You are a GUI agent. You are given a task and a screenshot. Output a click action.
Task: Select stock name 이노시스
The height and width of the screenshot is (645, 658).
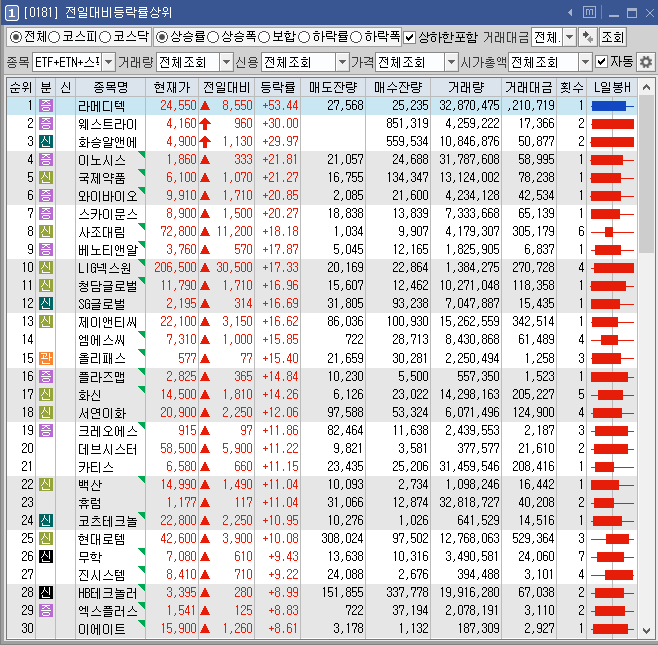coord(102,160)
